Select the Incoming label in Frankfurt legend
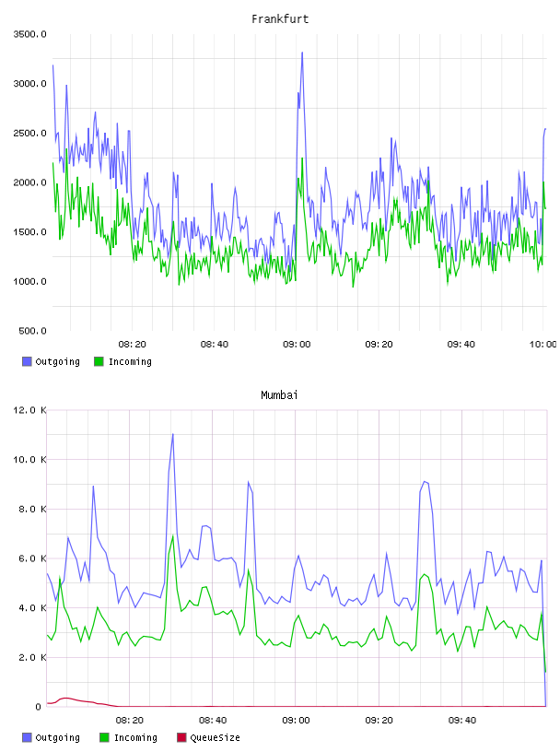Viewport: 560px width, 752px height. pyautogui.click(x=130, y=362)
